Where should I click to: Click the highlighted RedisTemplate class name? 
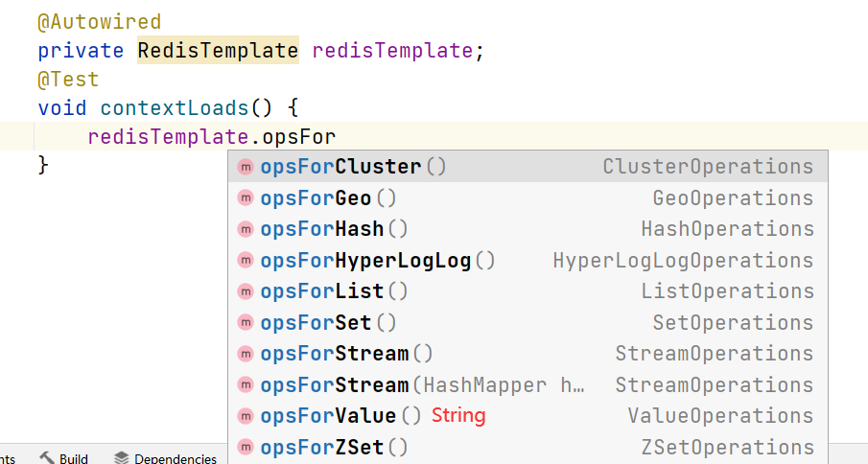(x=218, y=50)
